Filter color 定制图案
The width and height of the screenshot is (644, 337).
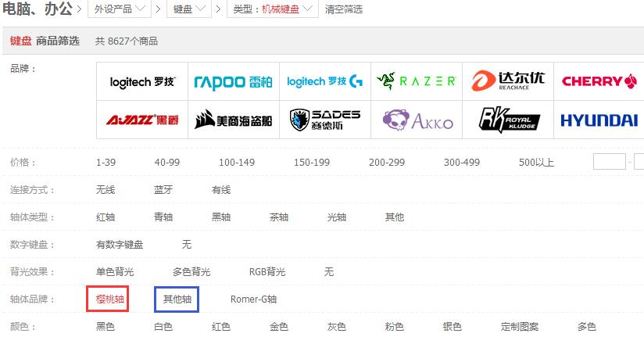(520, 327)
